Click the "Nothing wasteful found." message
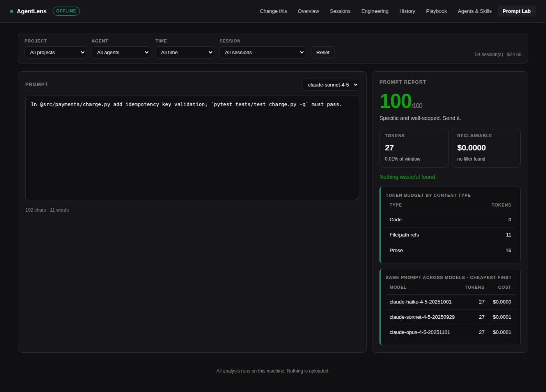 click(408, 177)
